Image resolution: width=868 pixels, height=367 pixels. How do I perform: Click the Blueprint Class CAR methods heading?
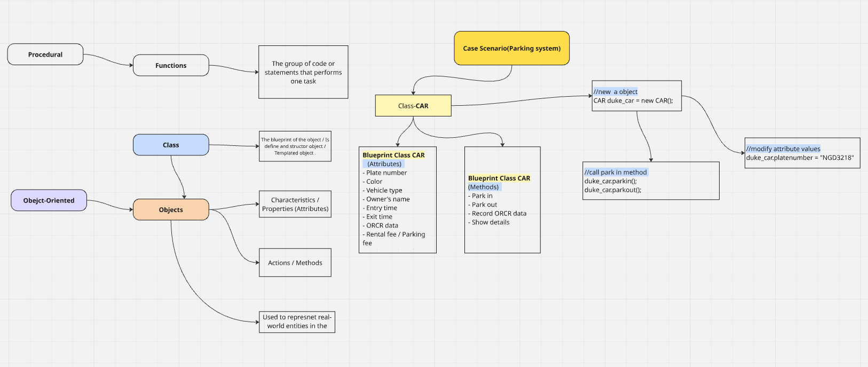click(499, 178)
